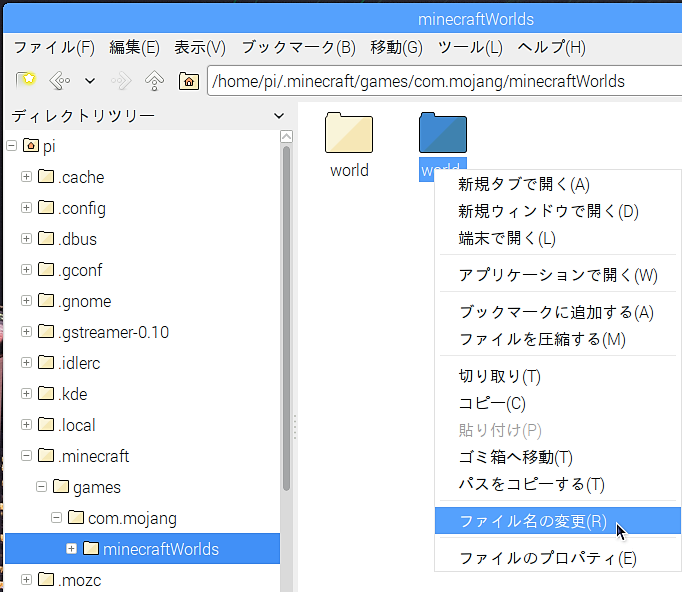Choose ファイルのプロパティ(E) in context menu
Viewport: 682px width, 592px height.
coord(547,558)
